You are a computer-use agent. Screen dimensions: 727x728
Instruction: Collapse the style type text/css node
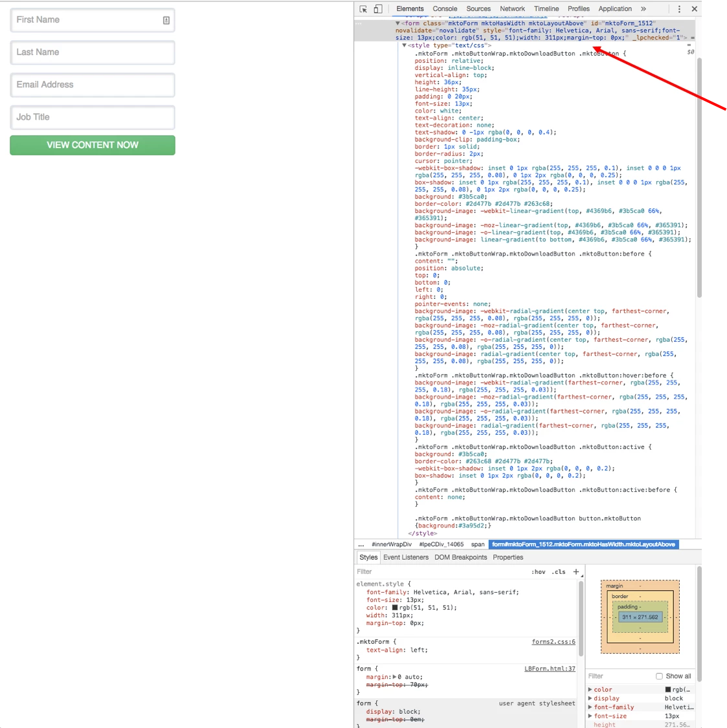point(404,45)
